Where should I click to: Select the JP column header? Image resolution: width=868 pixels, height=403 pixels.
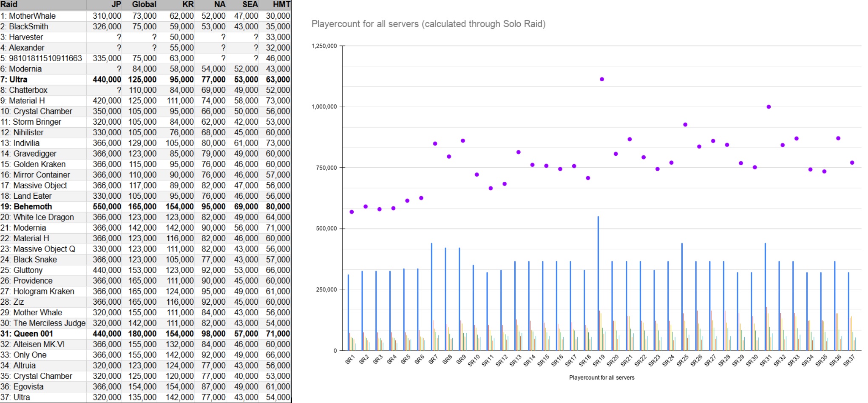(116, 5)
